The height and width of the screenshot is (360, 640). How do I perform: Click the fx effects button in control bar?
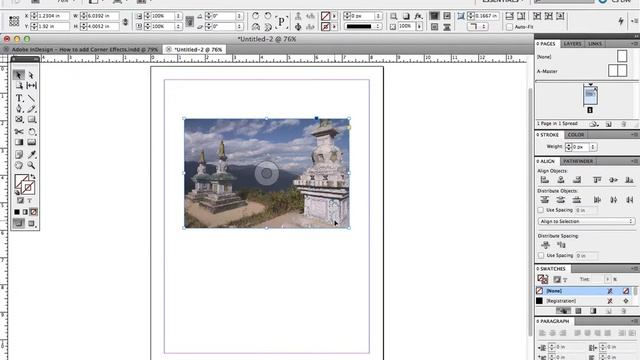[x=418, y=16]
